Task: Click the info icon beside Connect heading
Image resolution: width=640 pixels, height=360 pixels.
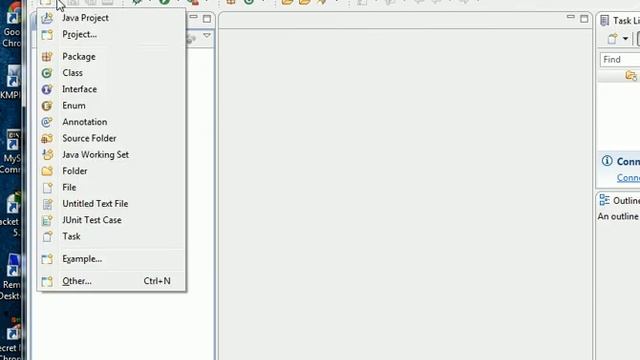Action: click(607, 161)
